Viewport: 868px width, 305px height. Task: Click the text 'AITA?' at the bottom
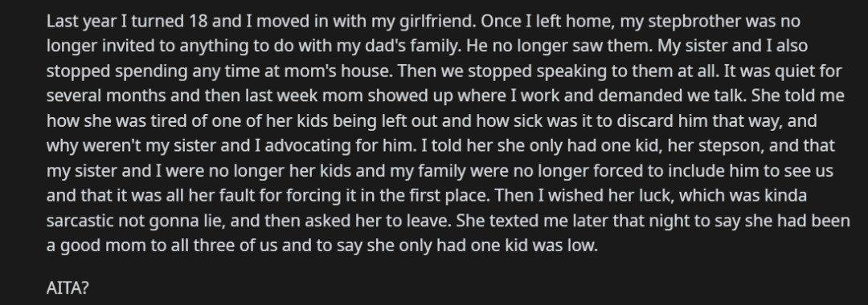[x=68, y=289]
